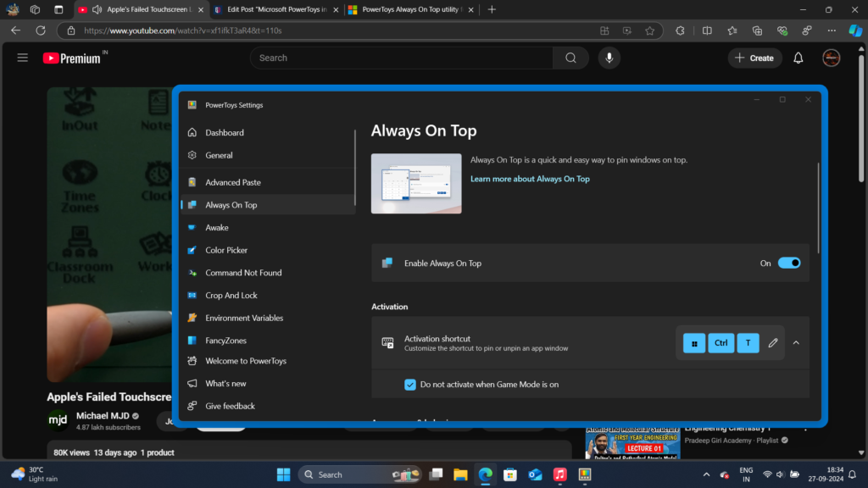868x488 pixels.
Task: Click the Always On Top sidebar icon
Action: click(x=192, y=205)
